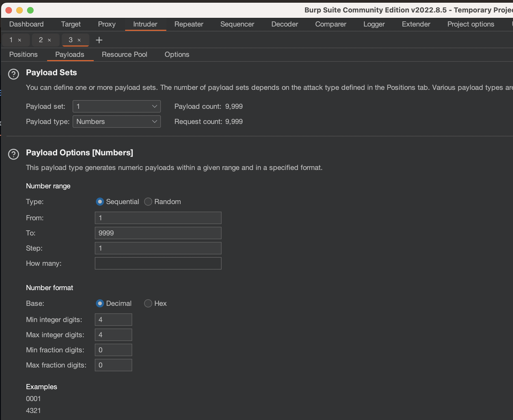Click the Payload count 9,999 value
This screenshot has width=513, height=420.
234,106
